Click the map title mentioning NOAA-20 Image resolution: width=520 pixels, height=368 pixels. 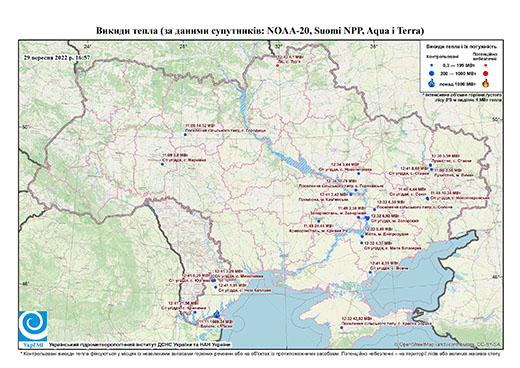tap(260, 31)
